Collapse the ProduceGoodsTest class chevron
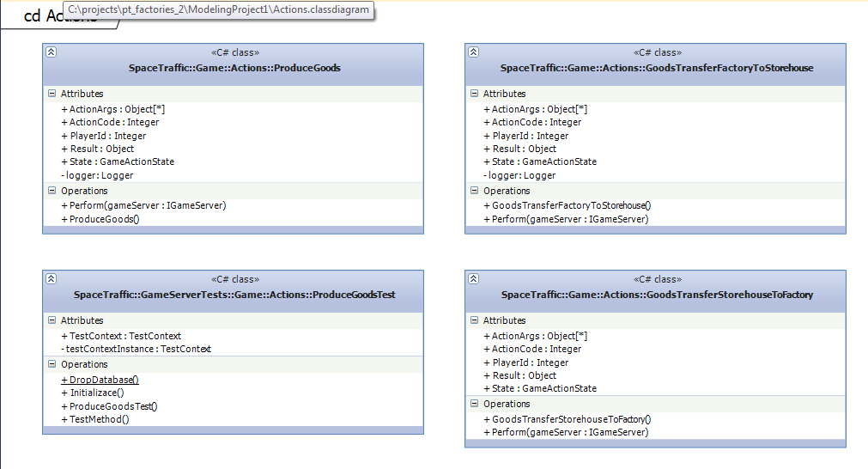This screenshot has width=868, height=469. tap(51, 279)
